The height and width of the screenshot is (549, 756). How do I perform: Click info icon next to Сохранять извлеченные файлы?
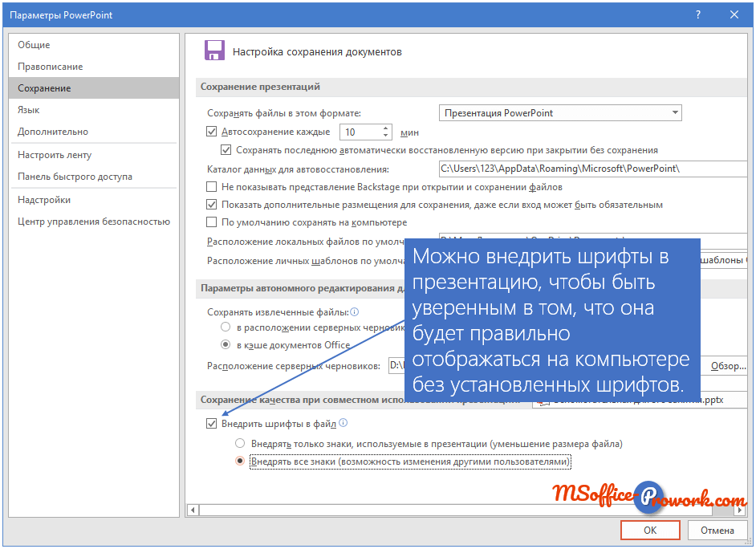[x=355, y=312]
